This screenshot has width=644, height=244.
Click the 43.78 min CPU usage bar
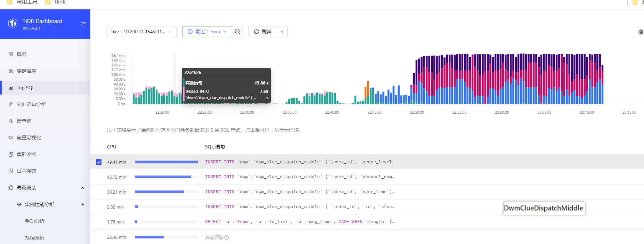tap(163, 177)
